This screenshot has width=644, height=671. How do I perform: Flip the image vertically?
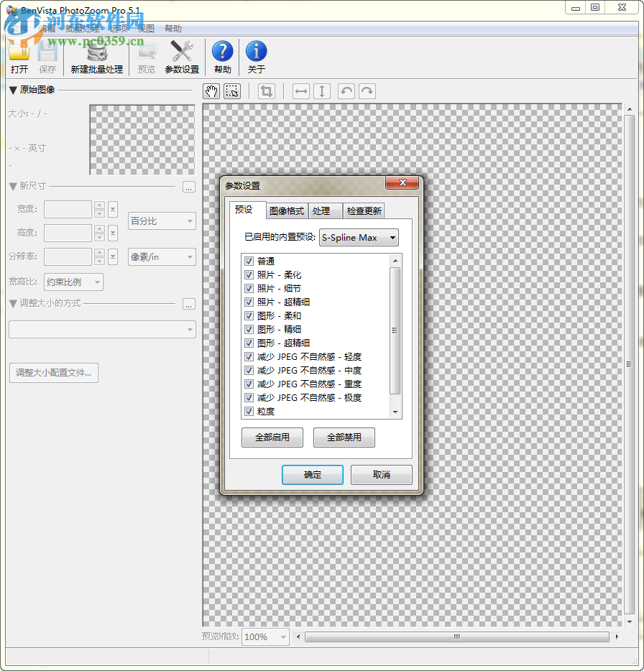tap(321, 91)
